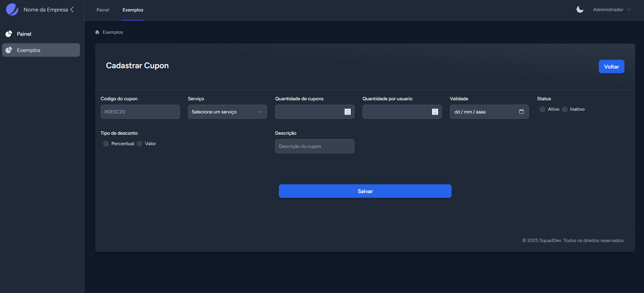This screenshot has width=644, height=293.
Task: Select the Inativo status radio button
Action: pos(565,109)
